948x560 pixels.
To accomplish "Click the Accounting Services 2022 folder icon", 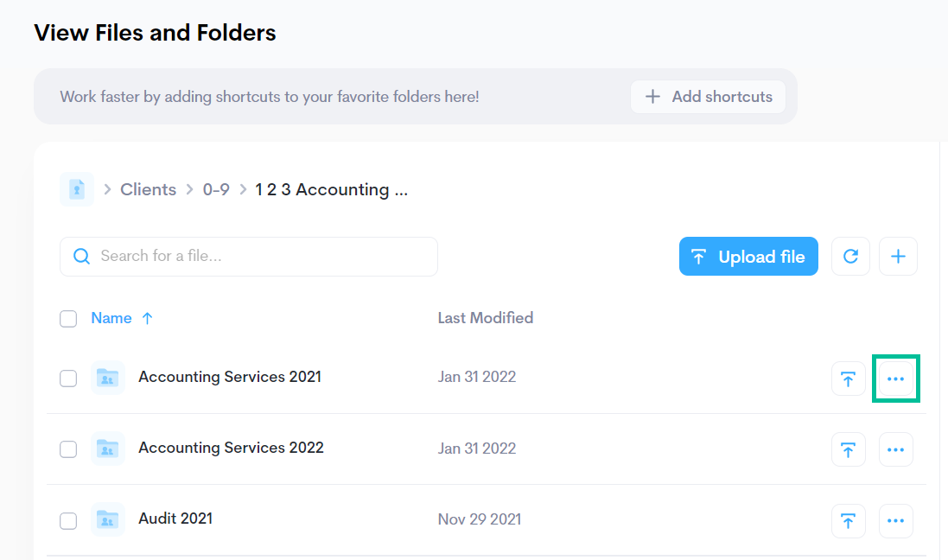I will tap(108, 449).
